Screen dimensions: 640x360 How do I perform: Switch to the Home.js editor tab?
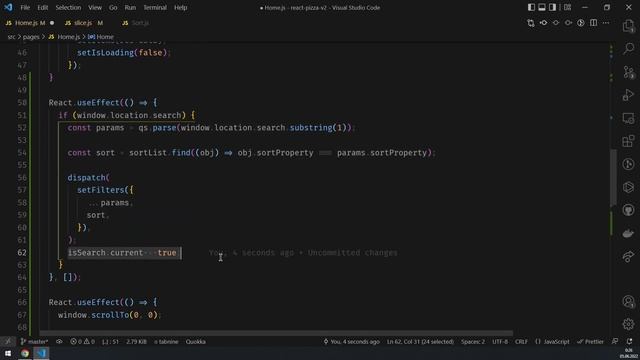[x=29, y=23]
